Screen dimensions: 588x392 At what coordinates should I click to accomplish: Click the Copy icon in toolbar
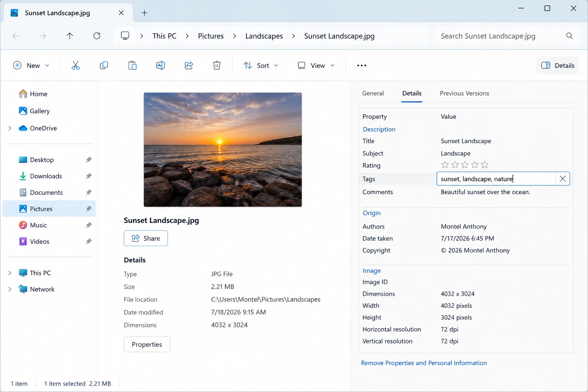pos(104,65)
